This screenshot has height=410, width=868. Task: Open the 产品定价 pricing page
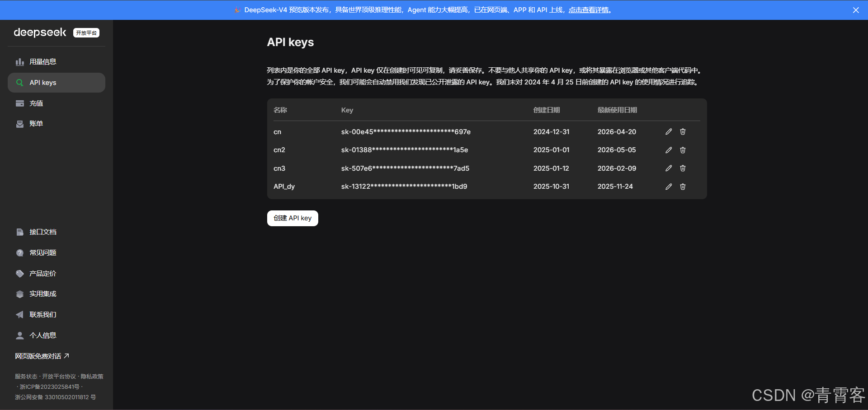tap(57, 274)
